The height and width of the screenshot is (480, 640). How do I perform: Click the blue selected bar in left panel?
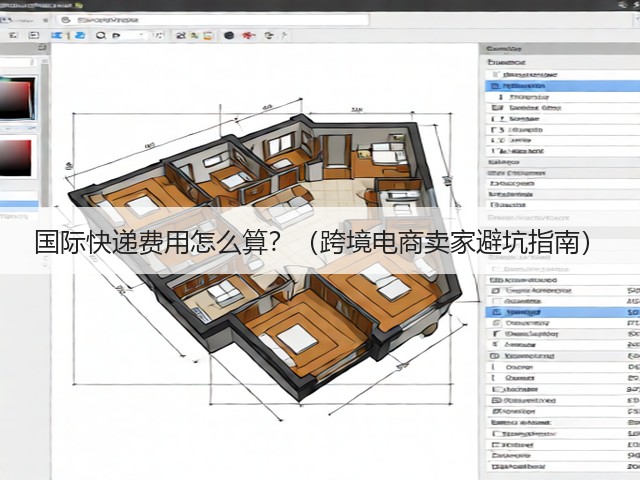coord(19,204)
